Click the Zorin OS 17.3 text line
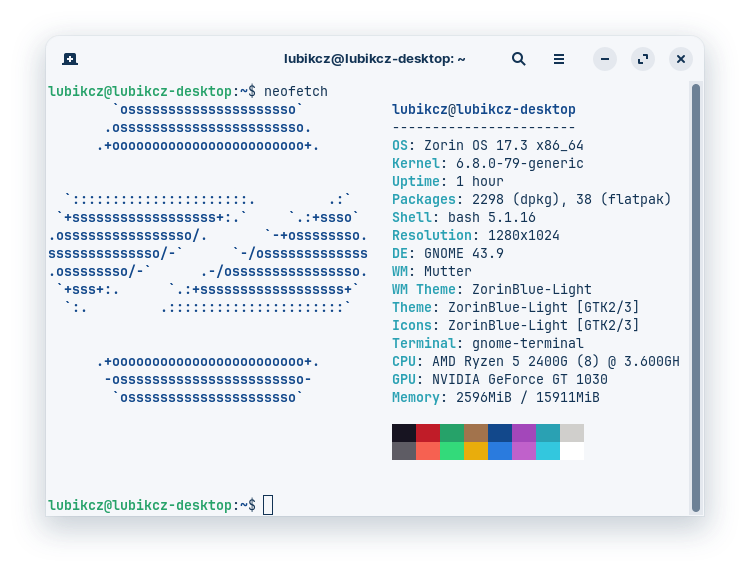The image size is (750, 572). pyautogui.click(x=487, y=145)
